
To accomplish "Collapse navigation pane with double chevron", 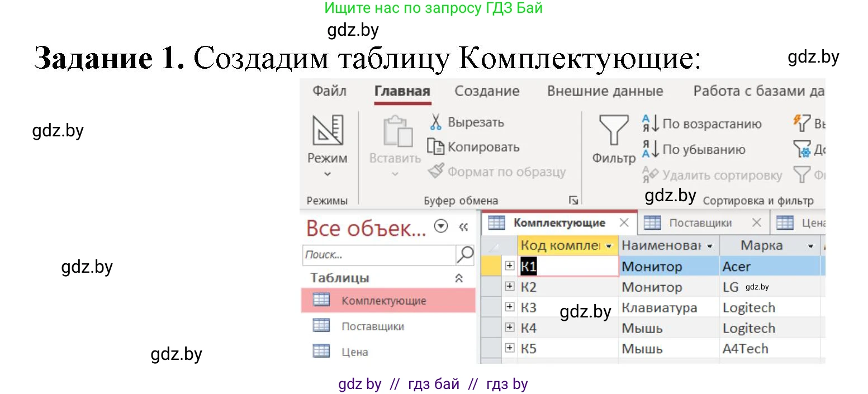I will coord(463,227).
